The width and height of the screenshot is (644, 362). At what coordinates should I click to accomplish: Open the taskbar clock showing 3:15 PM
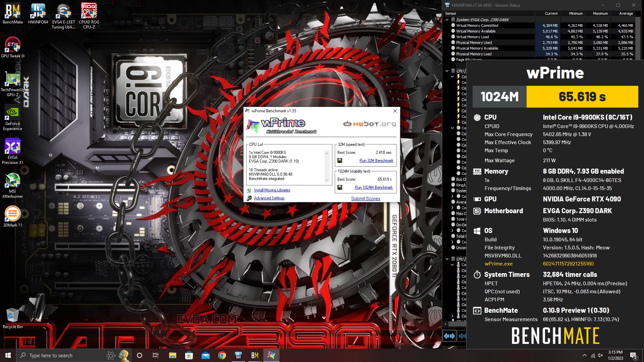click(615, 355)
